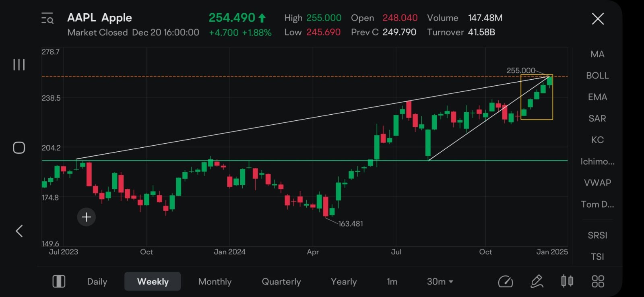Select the Weekly timeframe tab
Image resolution: width=644 pixels, height=297 pixels.
pyautogui.click(x=153, y=281)
